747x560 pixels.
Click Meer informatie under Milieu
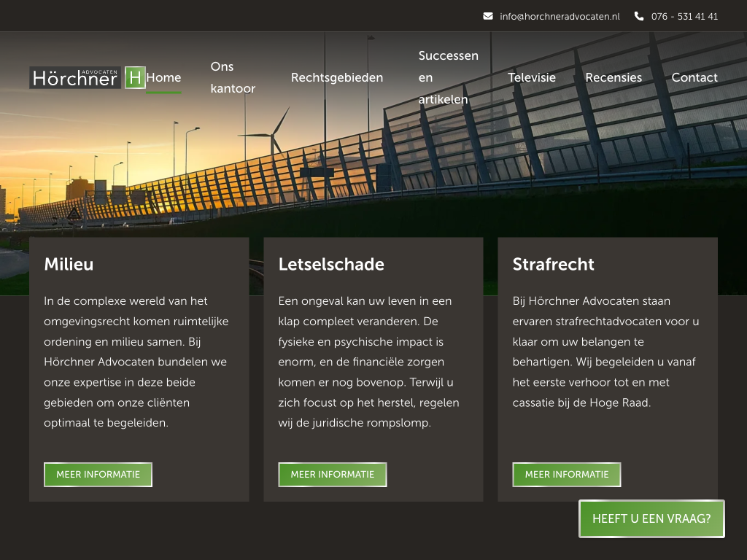tap(98, 475)
